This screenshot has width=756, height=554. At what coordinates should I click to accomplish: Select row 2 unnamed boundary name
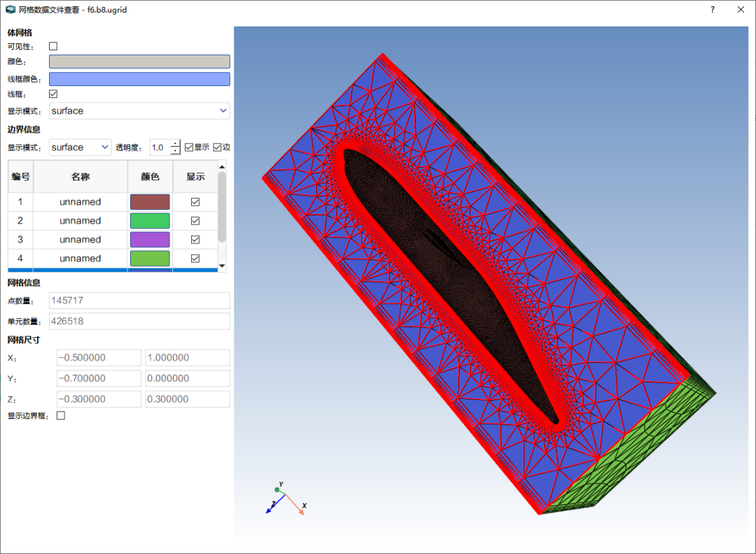click(80, 220)
